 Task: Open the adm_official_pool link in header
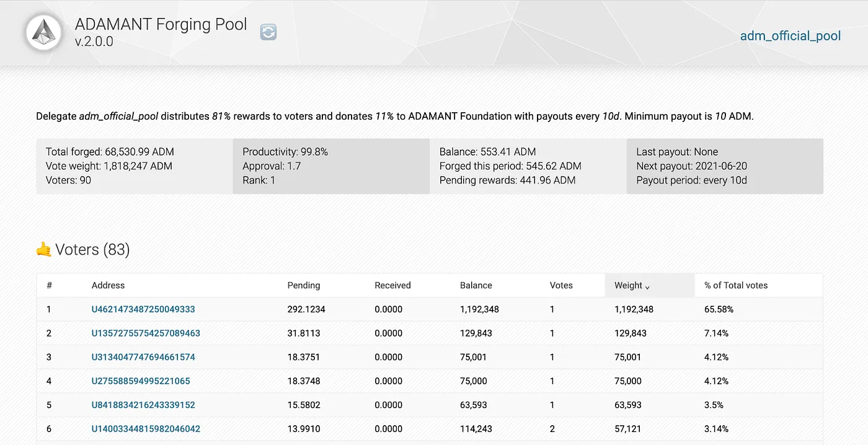pyautogui.click(x=790, y=35)
